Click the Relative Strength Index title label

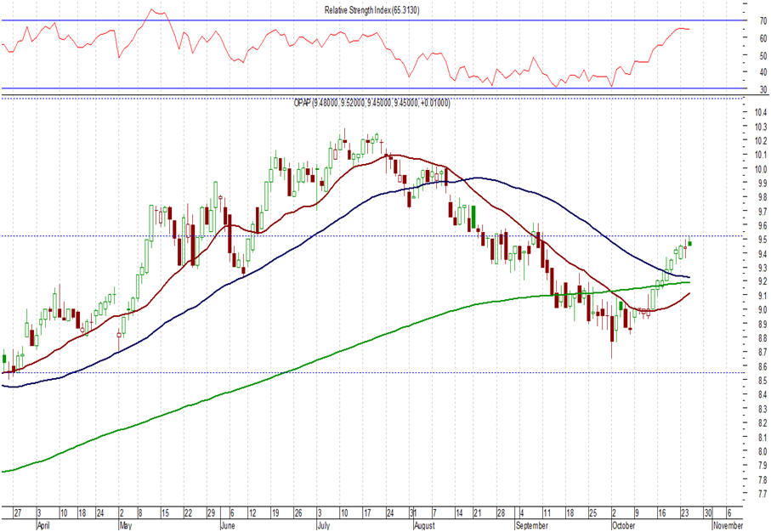[371, 10]
